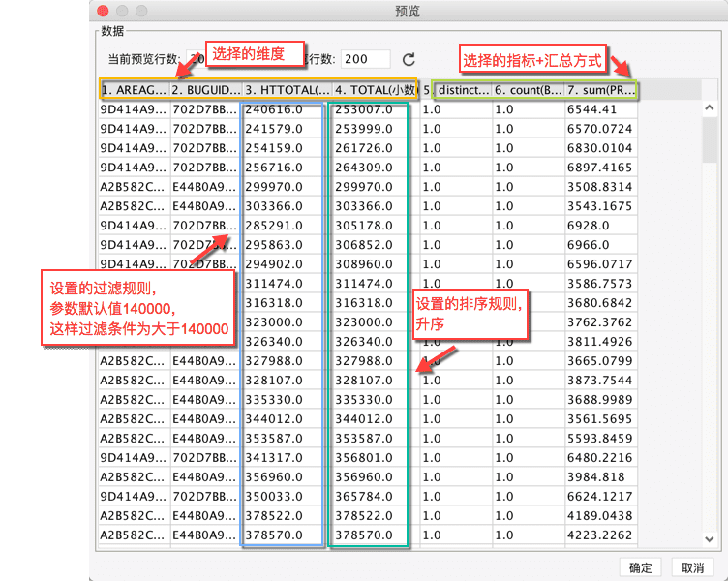The height and width of the screenshot is (581, 728).
Task: Click cell value 3984.818
Action: pos(595,477)
